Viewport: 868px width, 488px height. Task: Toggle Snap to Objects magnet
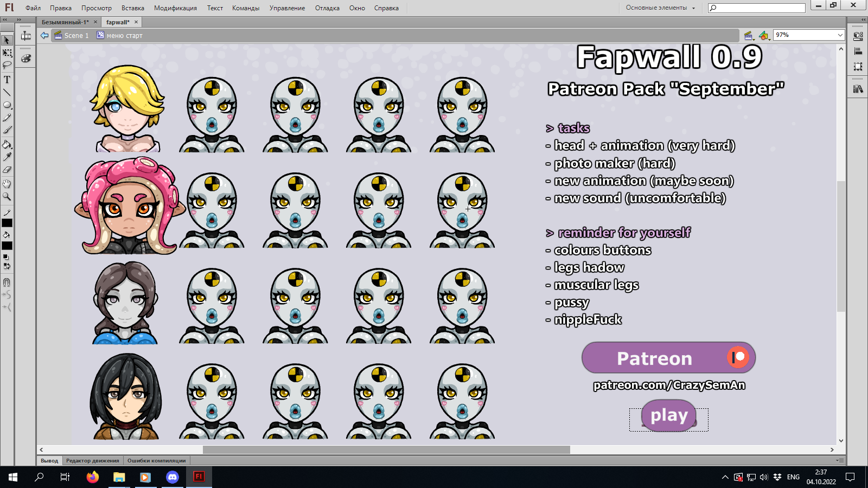tap(7, 282)
